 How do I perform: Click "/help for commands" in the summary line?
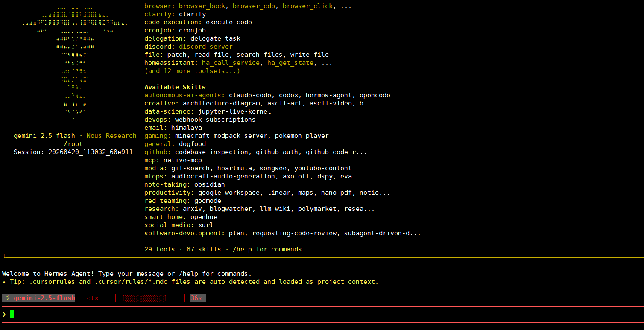pos(267,249)
